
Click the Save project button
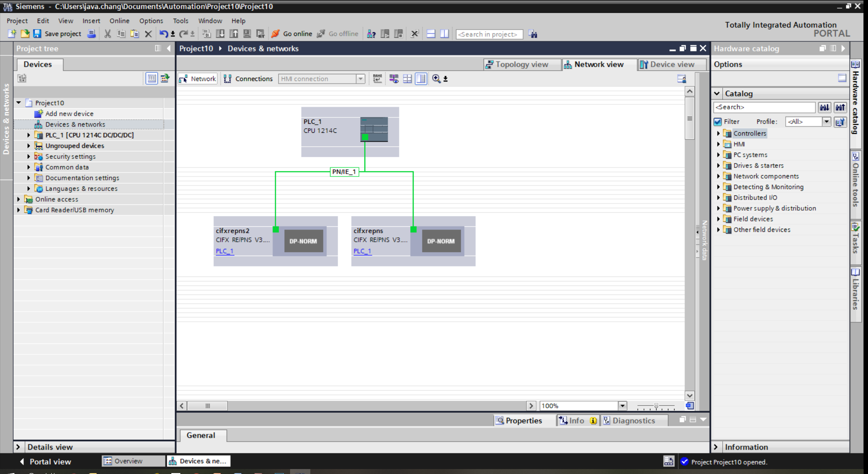57,34
